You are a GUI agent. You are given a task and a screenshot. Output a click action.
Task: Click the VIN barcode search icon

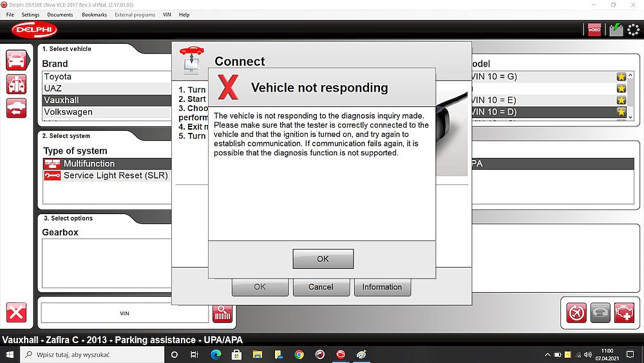pos(222,313)
